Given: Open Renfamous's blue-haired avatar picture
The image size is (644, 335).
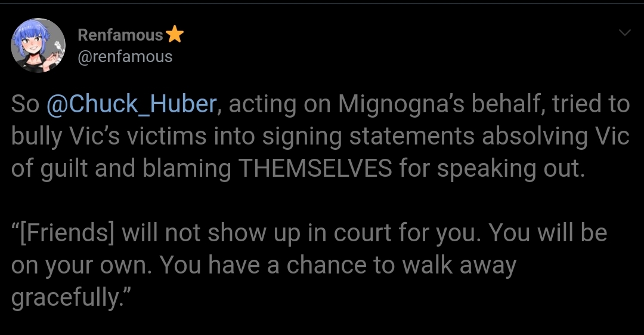Looking at the screenshot, I should pos(38,45).
